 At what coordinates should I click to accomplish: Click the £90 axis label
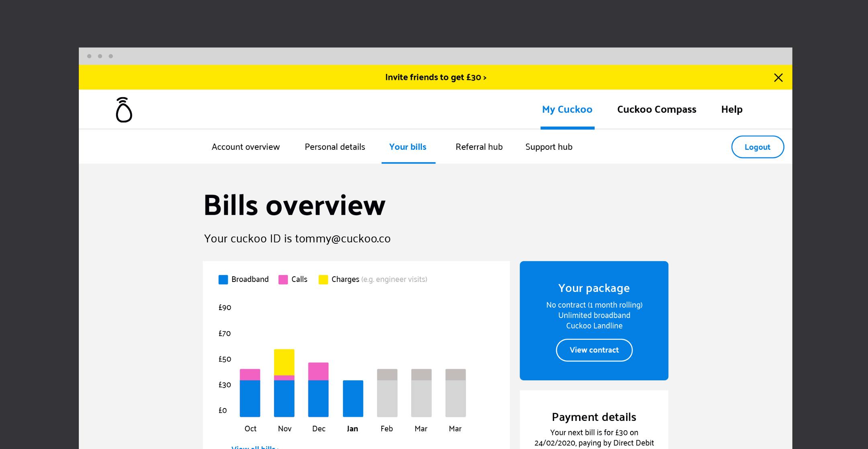(x=225, y=308)
